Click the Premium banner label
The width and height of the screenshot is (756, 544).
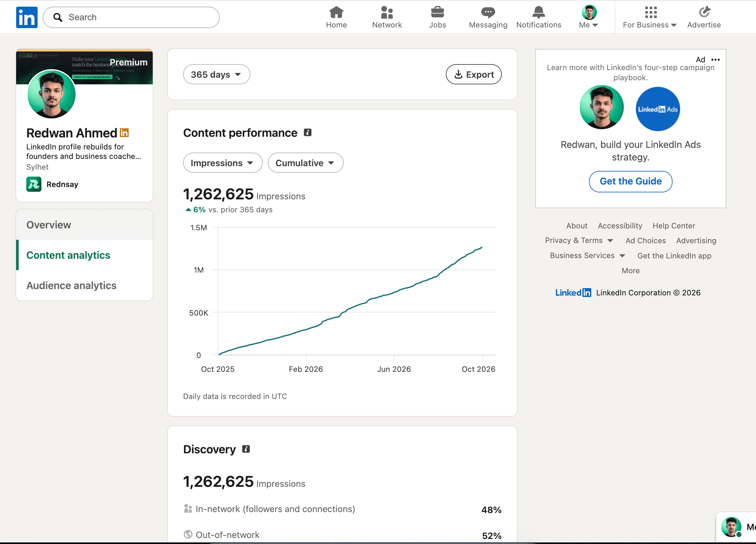pyautogui.click(x=129, y=62)
